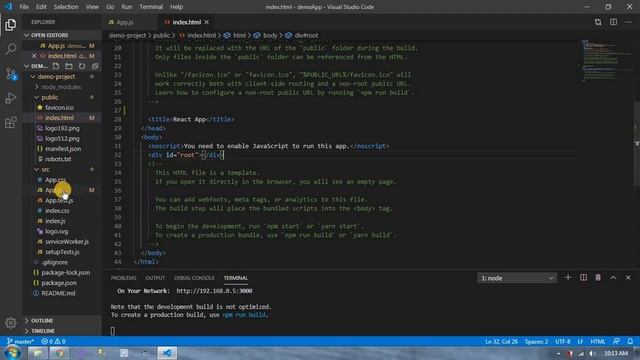The image size is (640, 360).
Task: Select the Terminal panel tab
Action: 236,278
